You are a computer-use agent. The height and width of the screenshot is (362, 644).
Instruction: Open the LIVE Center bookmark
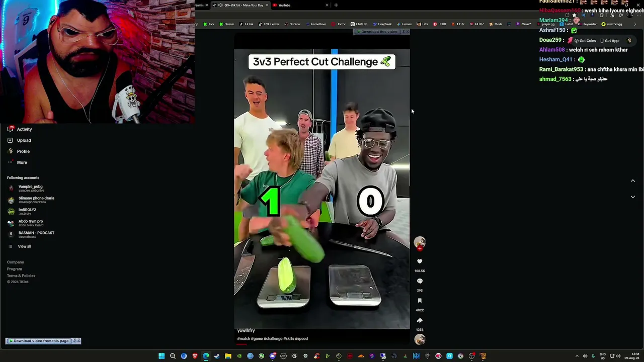[269, 24]
